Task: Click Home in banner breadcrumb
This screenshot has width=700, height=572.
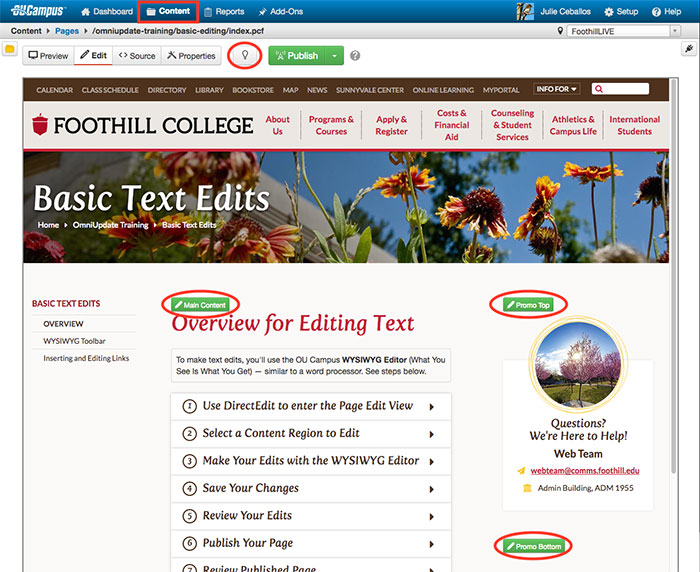Action: click(48, 225)
